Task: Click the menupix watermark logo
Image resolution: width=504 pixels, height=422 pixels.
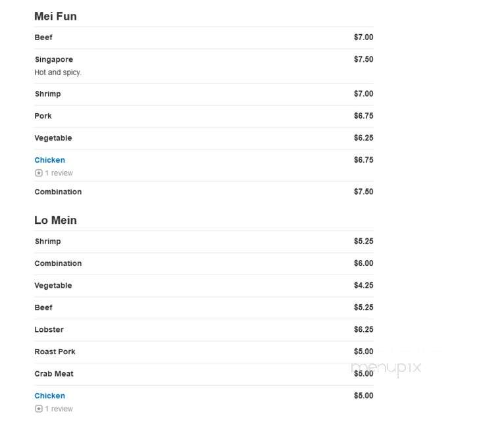Action: click(386, 367)
